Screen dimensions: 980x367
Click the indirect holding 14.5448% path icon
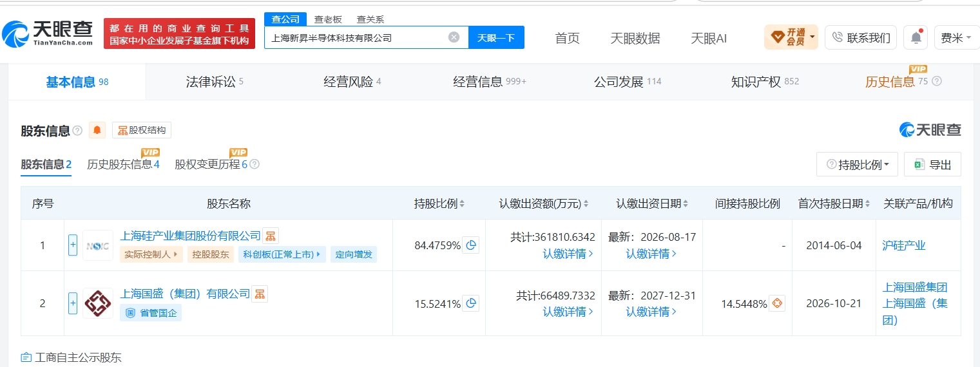[778, 303]
